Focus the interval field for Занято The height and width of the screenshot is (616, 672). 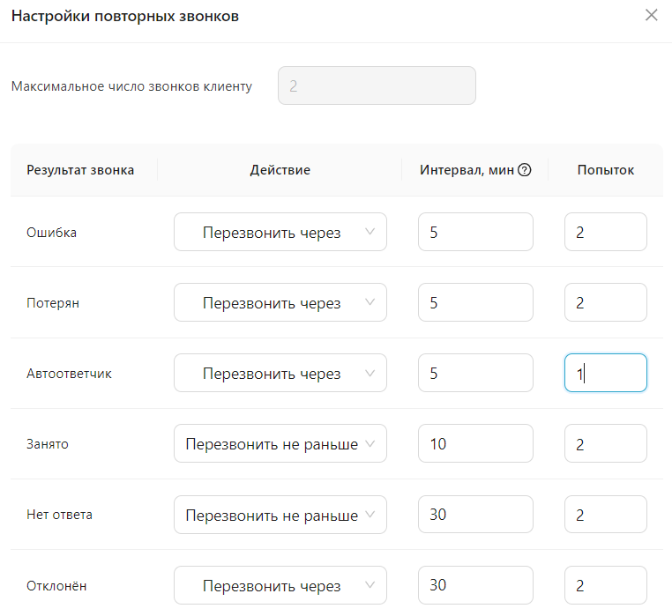[x=475, y=443]
